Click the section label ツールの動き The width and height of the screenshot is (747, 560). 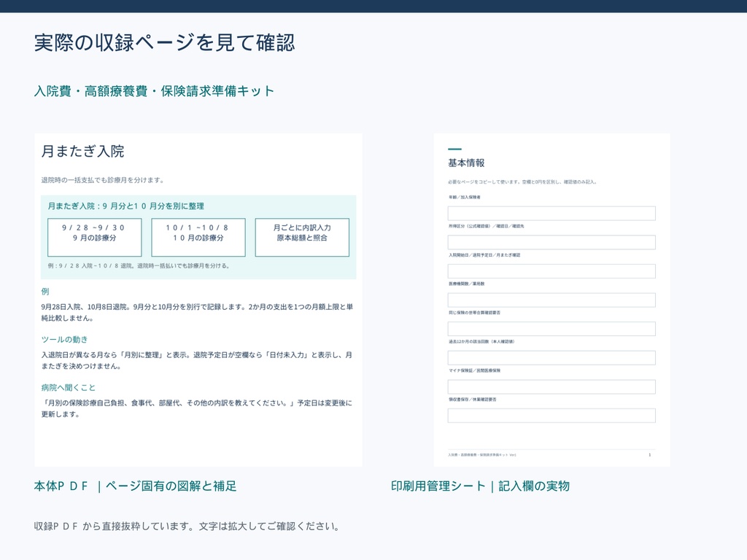[x=64, y=340]
